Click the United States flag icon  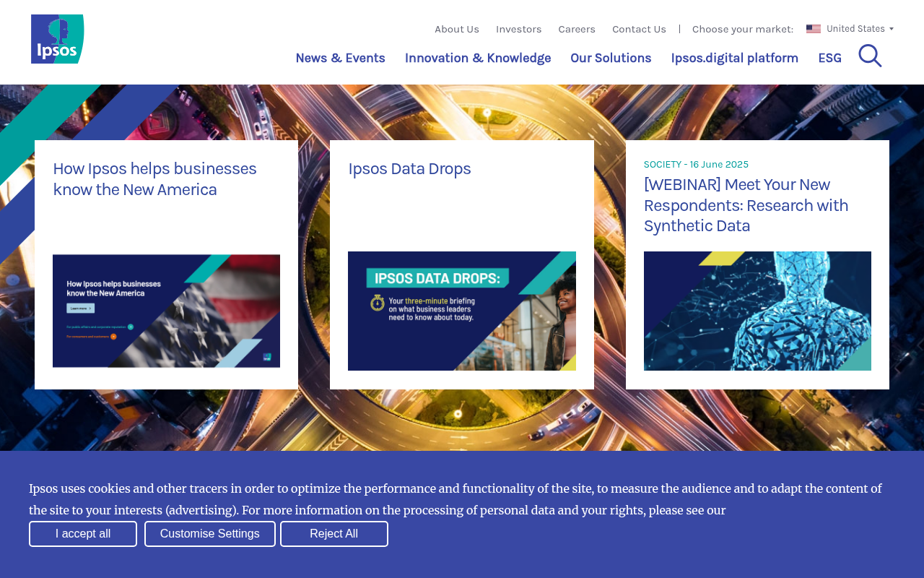pos(814,29)
